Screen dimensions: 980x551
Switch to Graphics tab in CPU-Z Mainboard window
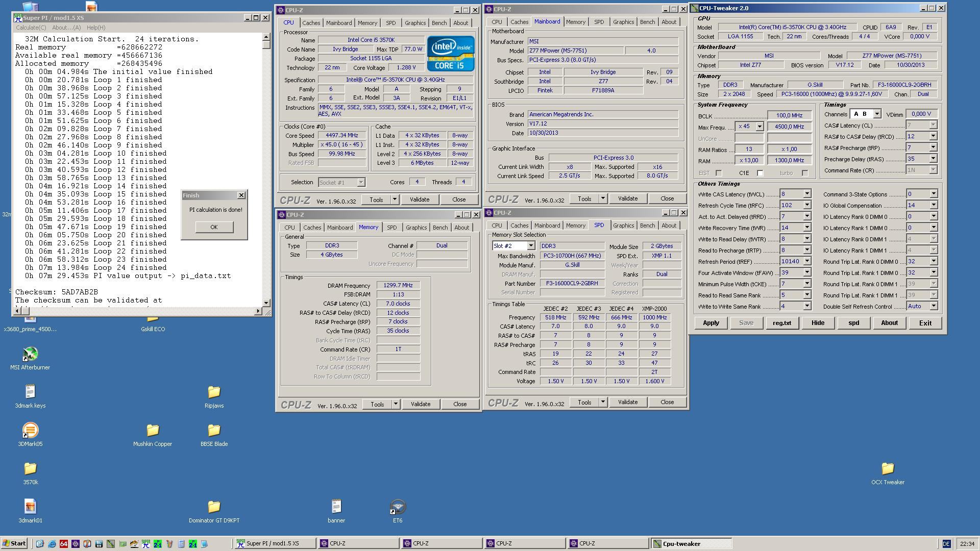coord(623,22)
